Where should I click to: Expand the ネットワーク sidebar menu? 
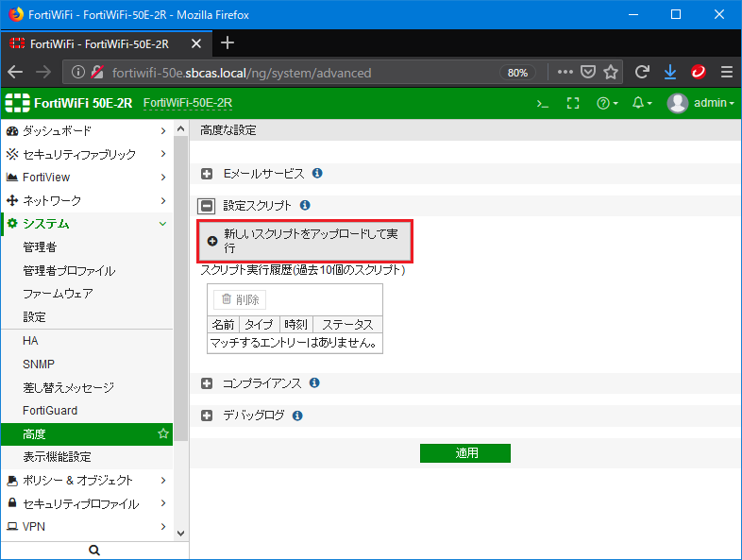85,200
